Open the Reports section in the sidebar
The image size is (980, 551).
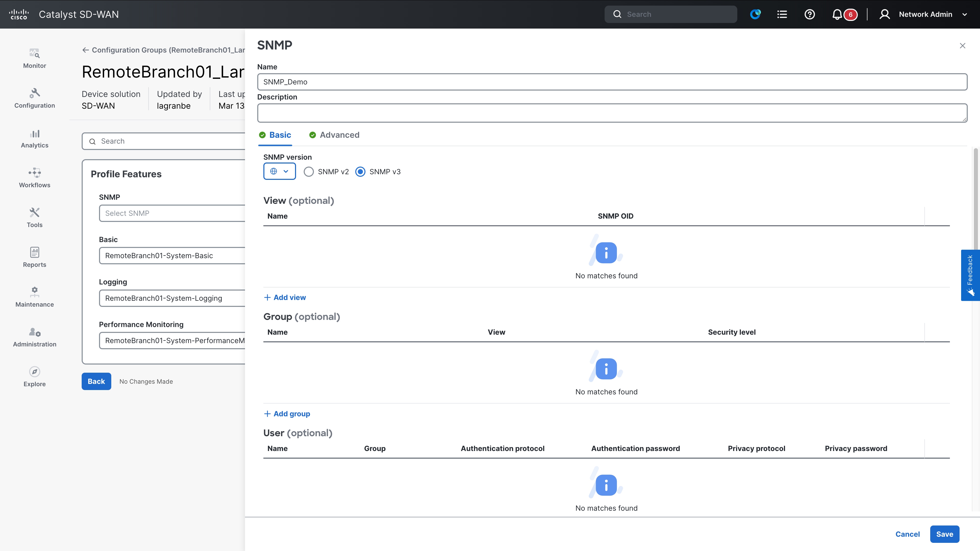click(x=34, y=257)
